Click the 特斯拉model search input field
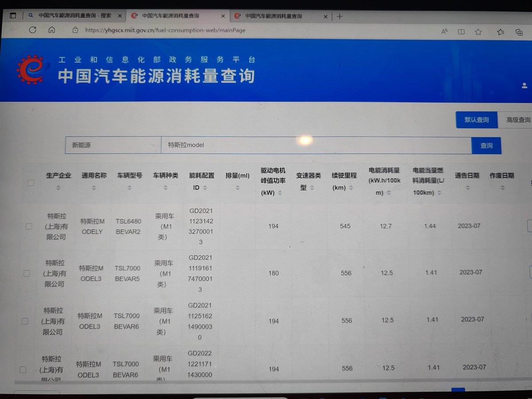Screen dimensions: 532x399 (316, 145)
